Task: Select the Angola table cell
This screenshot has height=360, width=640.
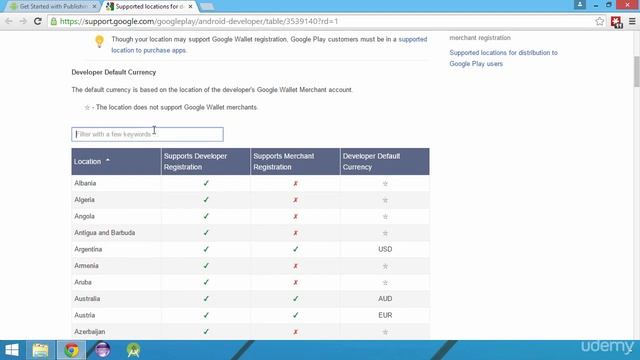Action: click(116, 216)
